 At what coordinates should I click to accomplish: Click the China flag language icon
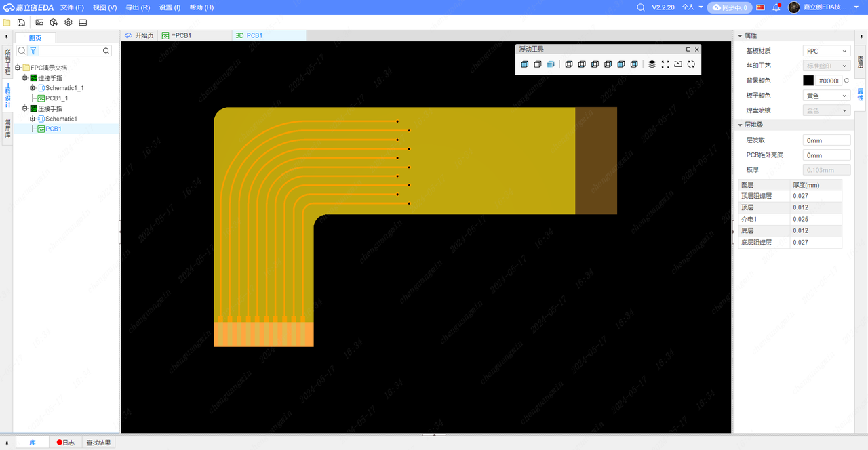point(760,7)
